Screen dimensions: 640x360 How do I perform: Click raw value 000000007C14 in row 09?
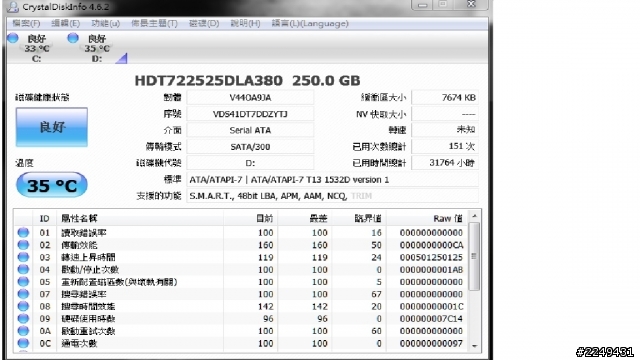tap(431, 318)
